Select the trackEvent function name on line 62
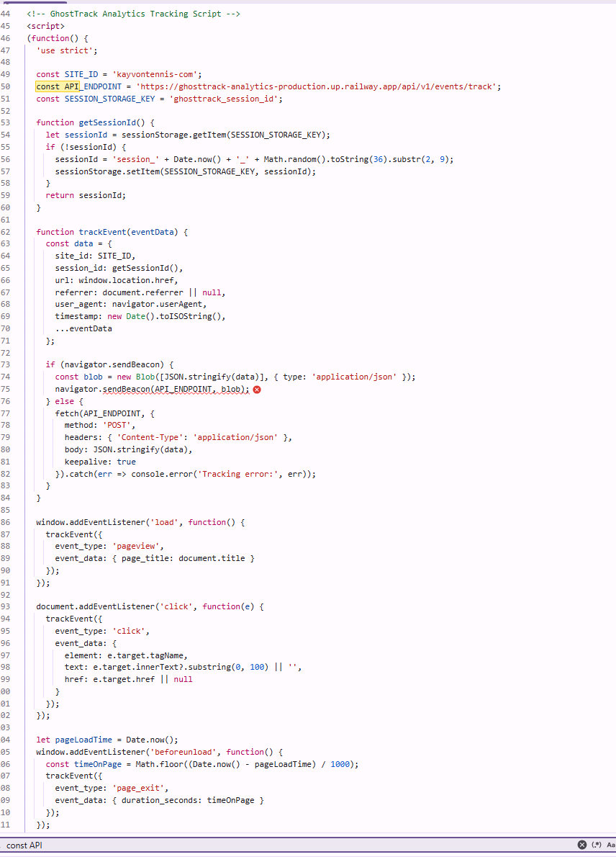The width and height of the screenshot is (616, 857). point(102,231)
